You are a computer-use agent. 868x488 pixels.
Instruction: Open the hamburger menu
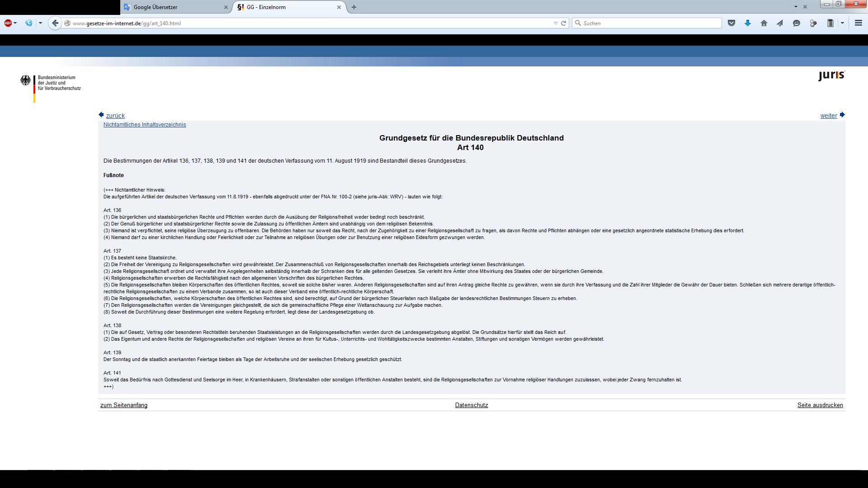859,23
